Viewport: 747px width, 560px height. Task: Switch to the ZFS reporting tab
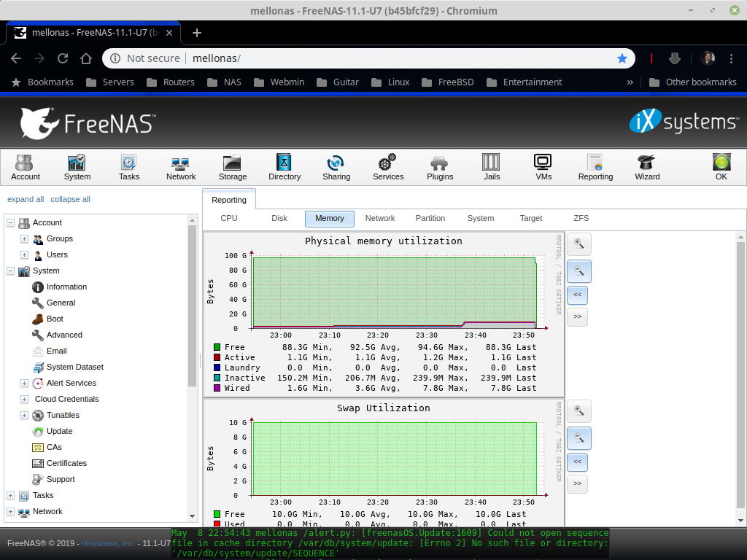pos(581,218)
